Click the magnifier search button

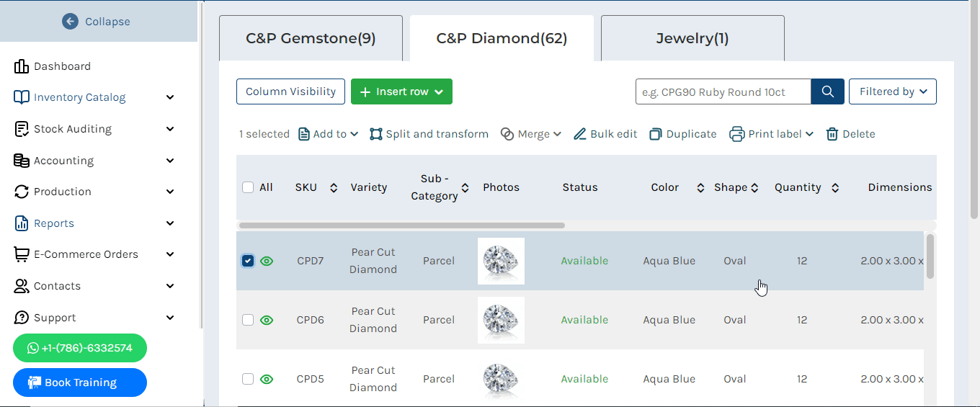827,91
